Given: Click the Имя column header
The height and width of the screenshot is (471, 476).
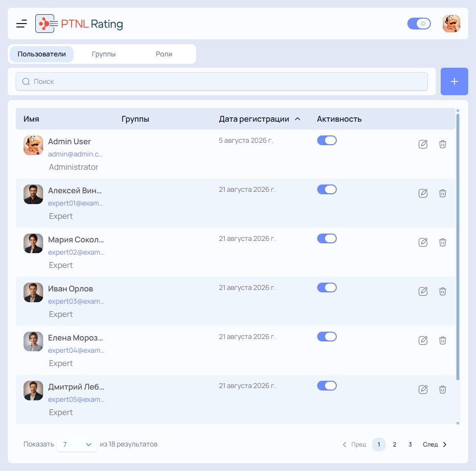Looking at the screenshot, I should coord(31,119).
